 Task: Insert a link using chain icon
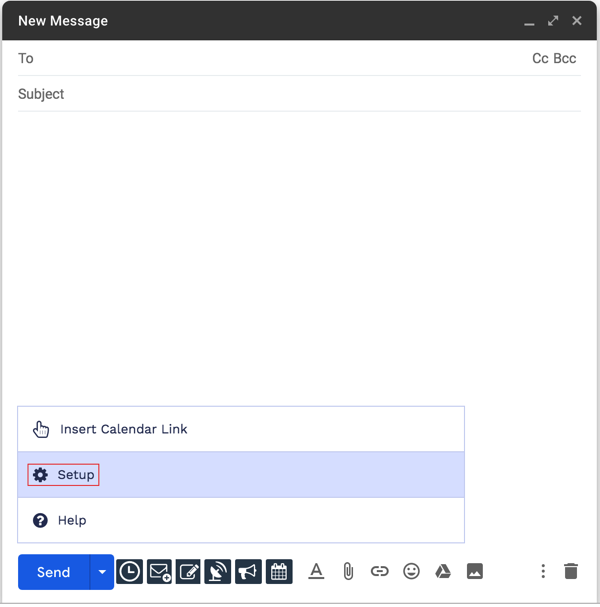tap(379, 571)
